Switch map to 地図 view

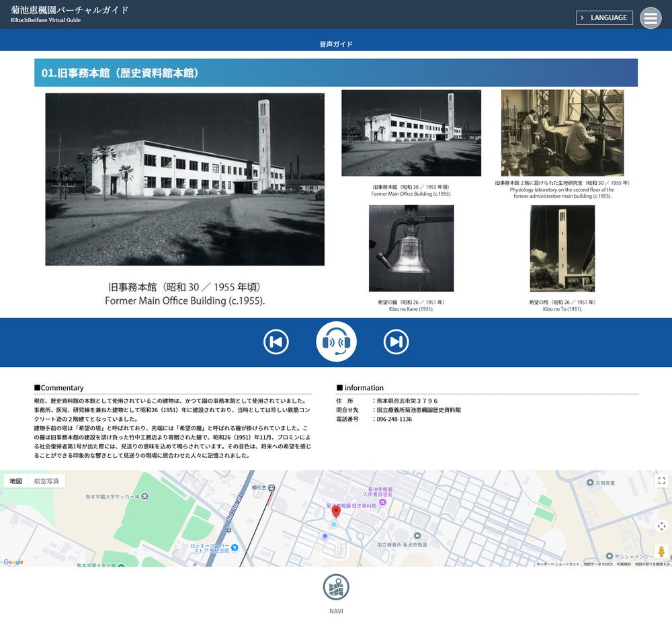16,481
